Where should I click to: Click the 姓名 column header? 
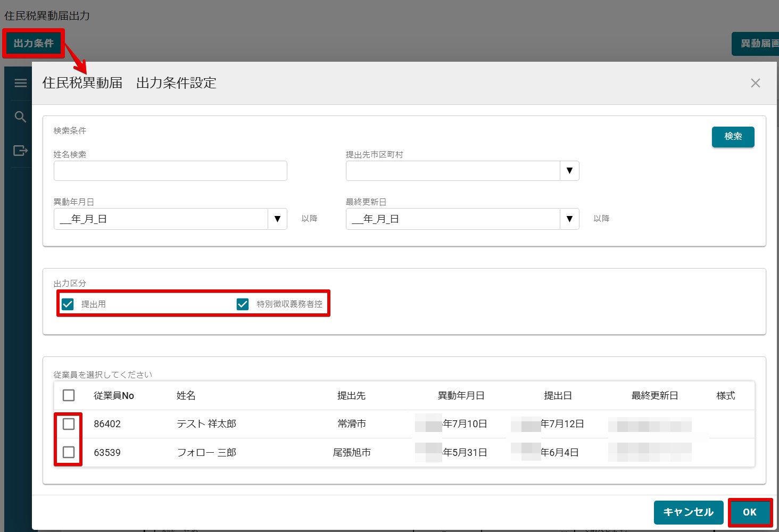pyautogui.click(x=186, y=395)
